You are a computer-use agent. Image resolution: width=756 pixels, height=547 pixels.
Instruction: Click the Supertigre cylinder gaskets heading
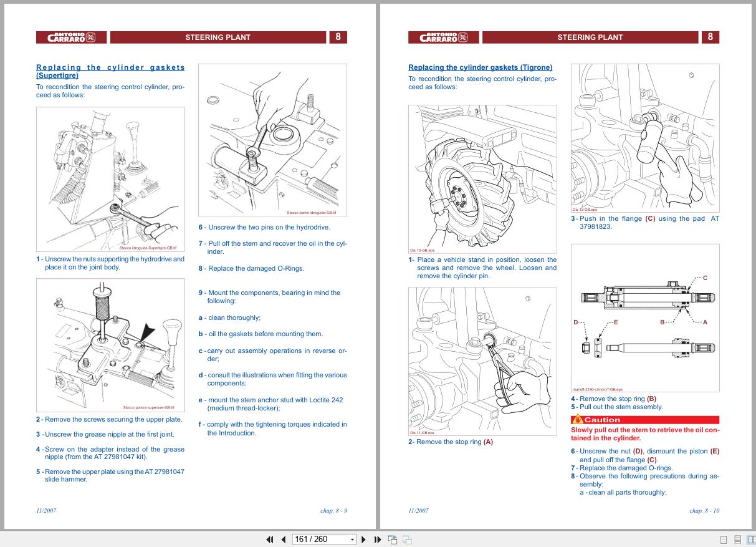(x=110, y=71)
